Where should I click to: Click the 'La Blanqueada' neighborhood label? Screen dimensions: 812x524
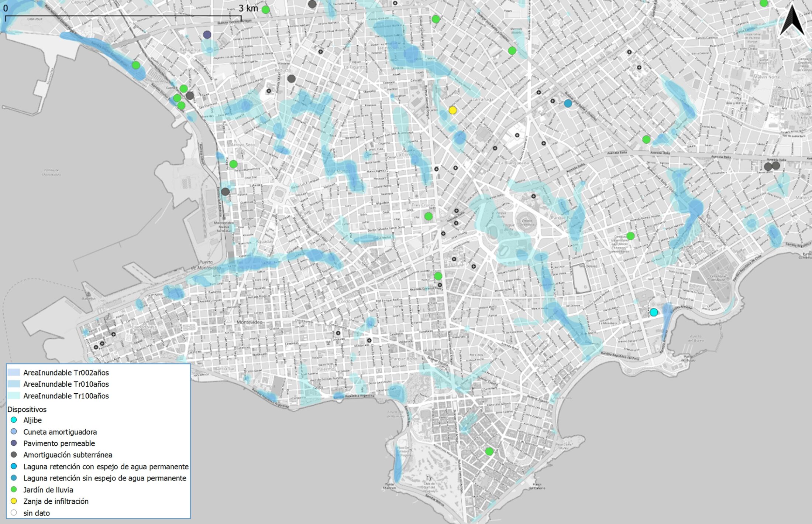pos(514,162)
